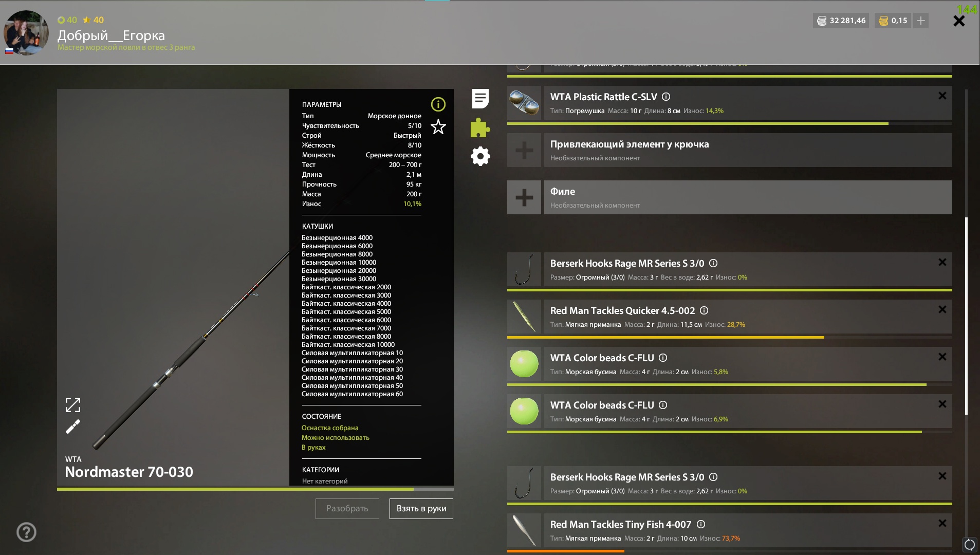Viewport: 980px width, 555px height.
Task: Click bead thumbnail with 6,9% wear
Action: tap(524, 411)
